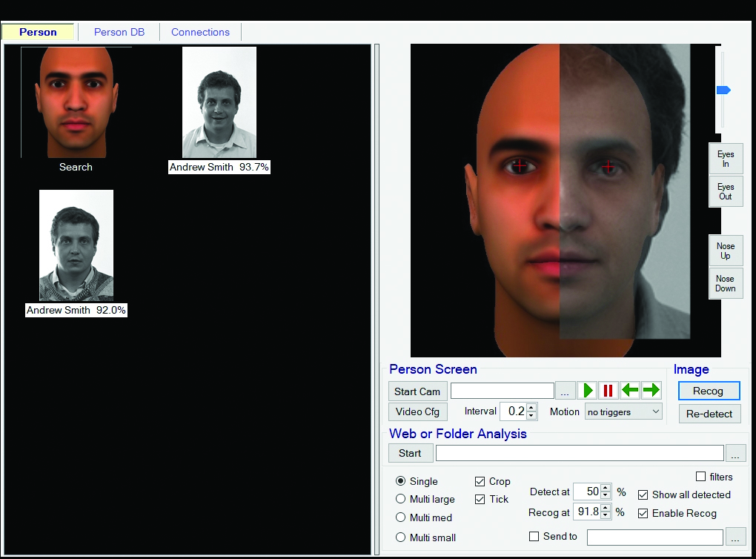Click the Eyes In adjustment button
Viewport: 756px width, 559px height.
[725, 159]
